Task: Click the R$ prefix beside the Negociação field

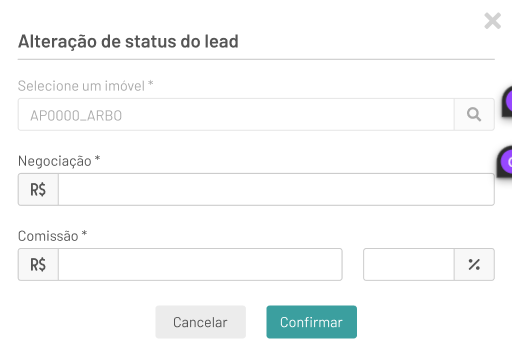Action: (38, 189)
